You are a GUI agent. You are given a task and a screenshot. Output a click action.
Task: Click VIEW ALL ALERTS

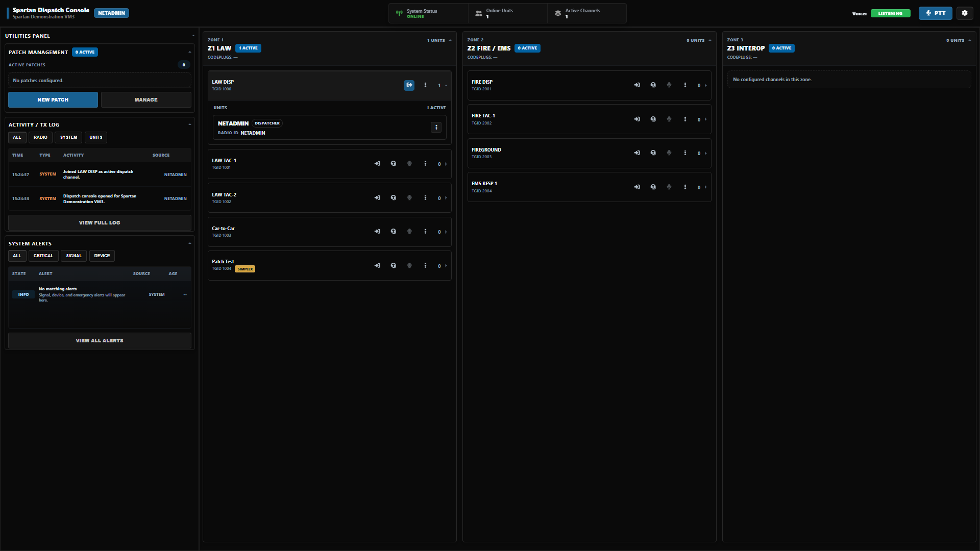[100, 341]
